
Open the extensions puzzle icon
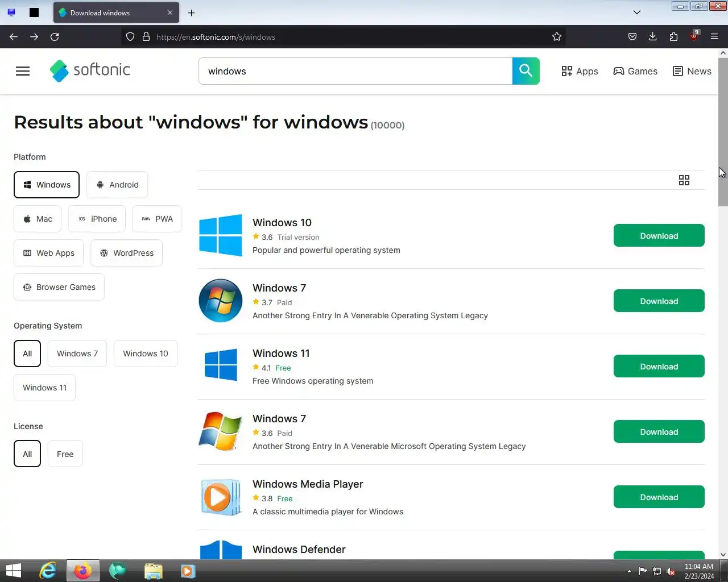point(673,37)
